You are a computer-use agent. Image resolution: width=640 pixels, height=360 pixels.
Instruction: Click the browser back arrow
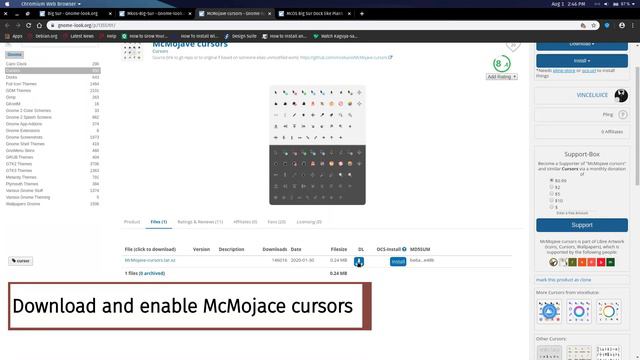click(7, 25)
